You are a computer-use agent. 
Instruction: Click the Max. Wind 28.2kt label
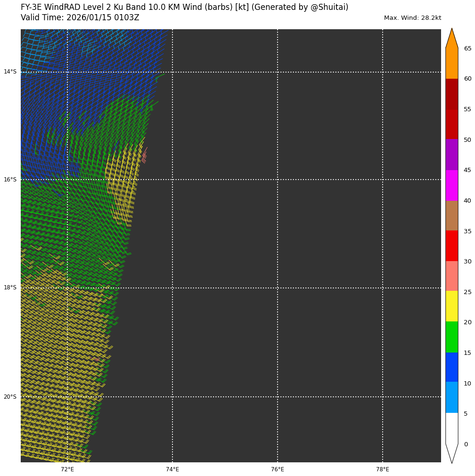[412, 18]
